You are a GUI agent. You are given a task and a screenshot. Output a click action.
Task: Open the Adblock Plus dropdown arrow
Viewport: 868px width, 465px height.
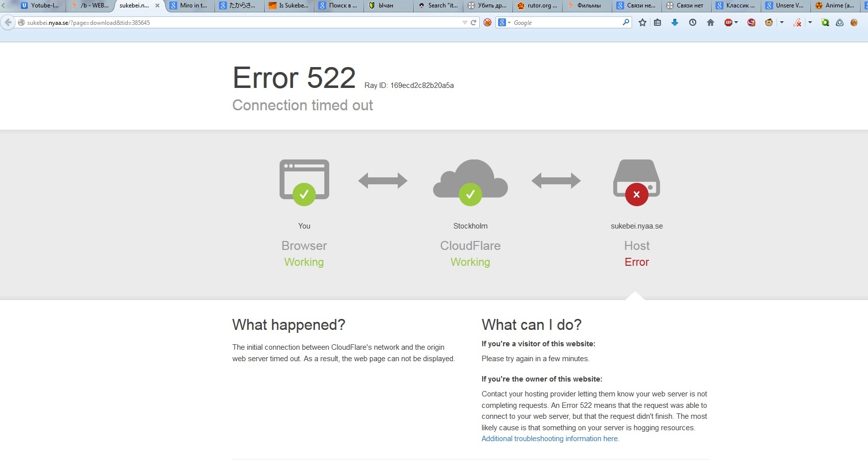(x=736, y=22)
